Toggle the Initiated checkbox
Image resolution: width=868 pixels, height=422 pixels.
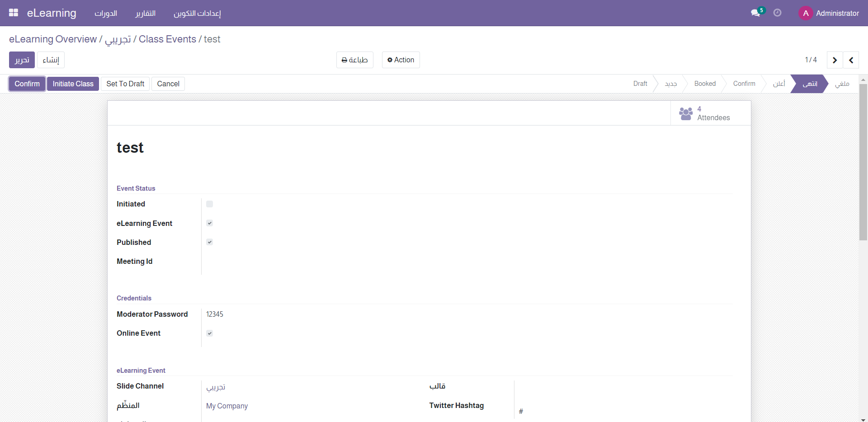pos(209,204)
